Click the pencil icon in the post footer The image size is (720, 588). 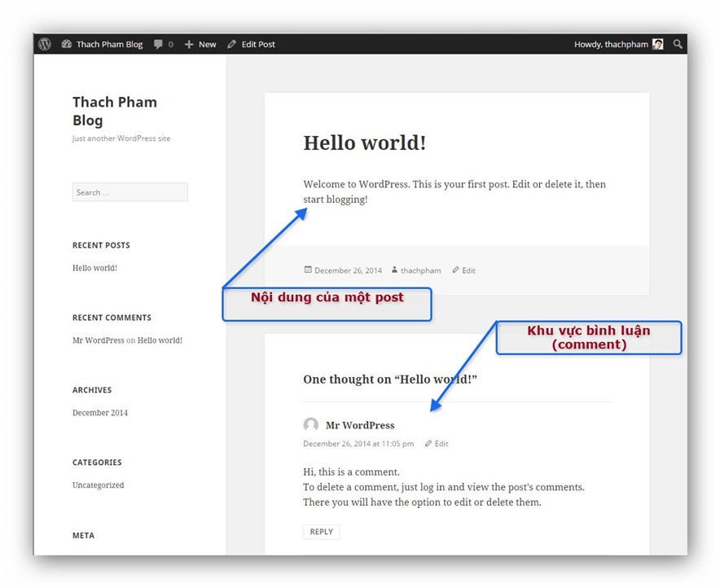click(455, 270)
